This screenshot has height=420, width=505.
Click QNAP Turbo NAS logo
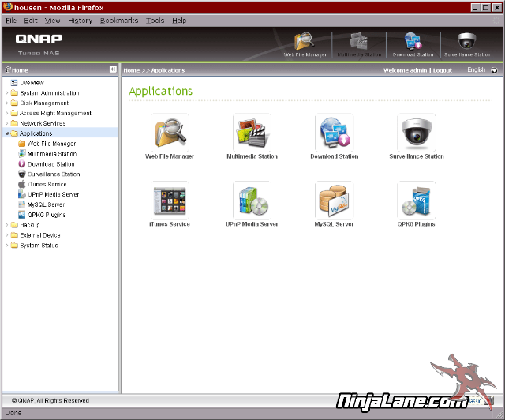39,44
